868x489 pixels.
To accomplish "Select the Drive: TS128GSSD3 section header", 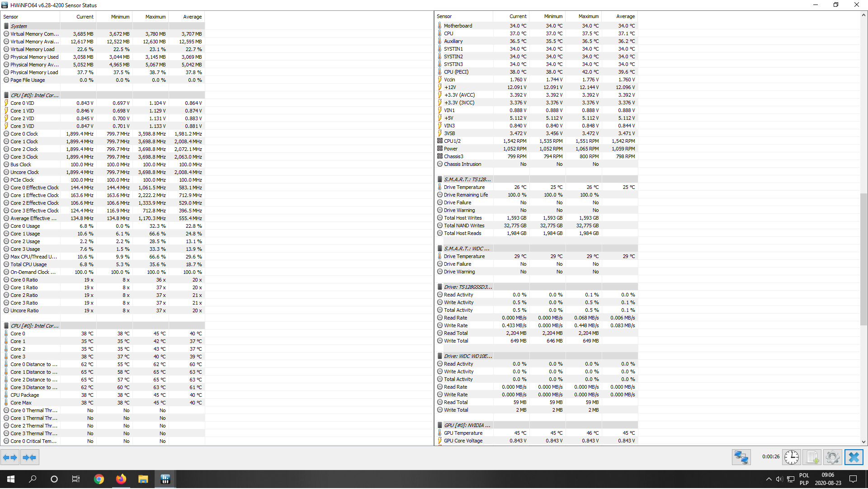I will (x=537, y=287).
